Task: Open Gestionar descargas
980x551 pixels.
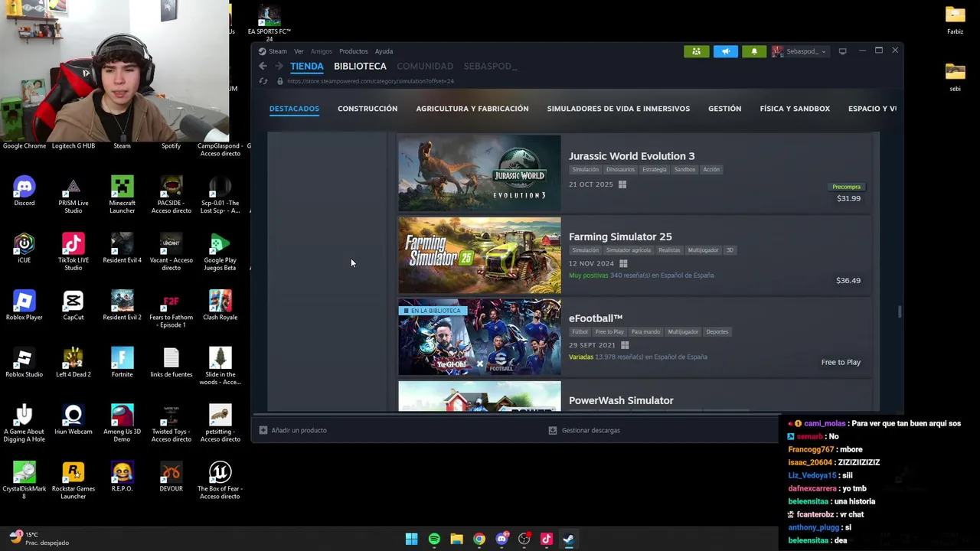Action: (584, 430)
